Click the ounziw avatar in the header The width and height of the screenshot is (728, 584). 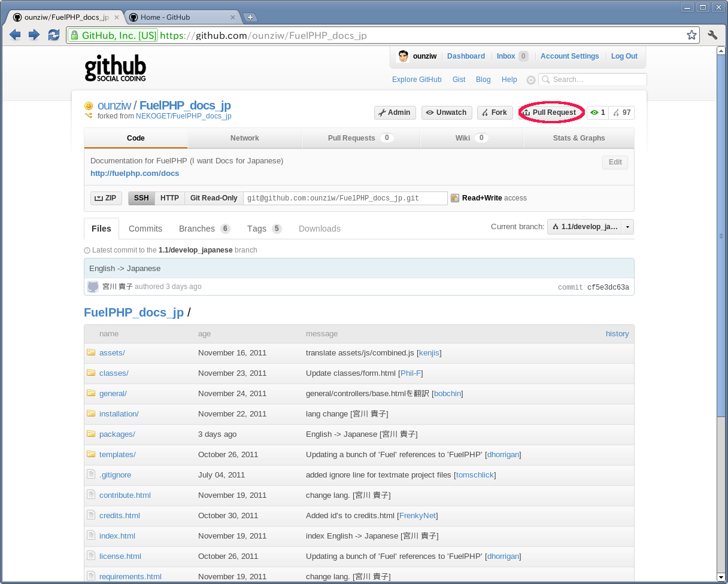click(403, 56)
